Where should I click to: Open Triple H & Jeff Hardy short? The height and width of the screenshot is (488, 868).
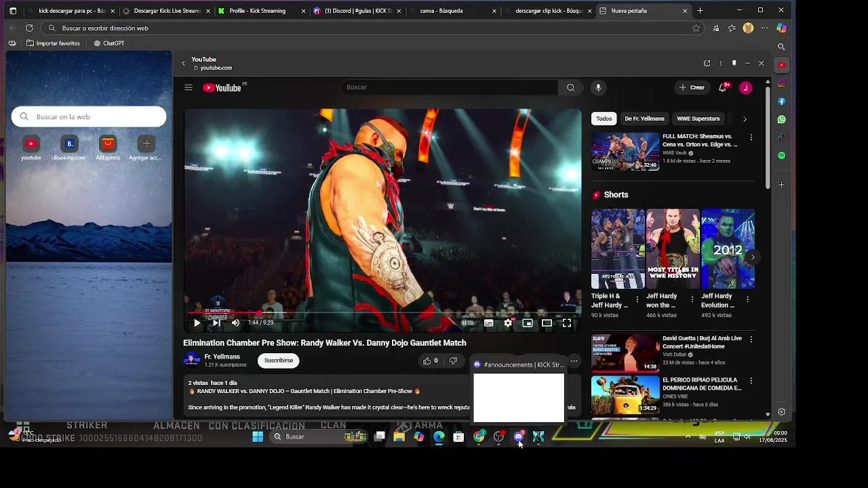click(x=618, y=249)
